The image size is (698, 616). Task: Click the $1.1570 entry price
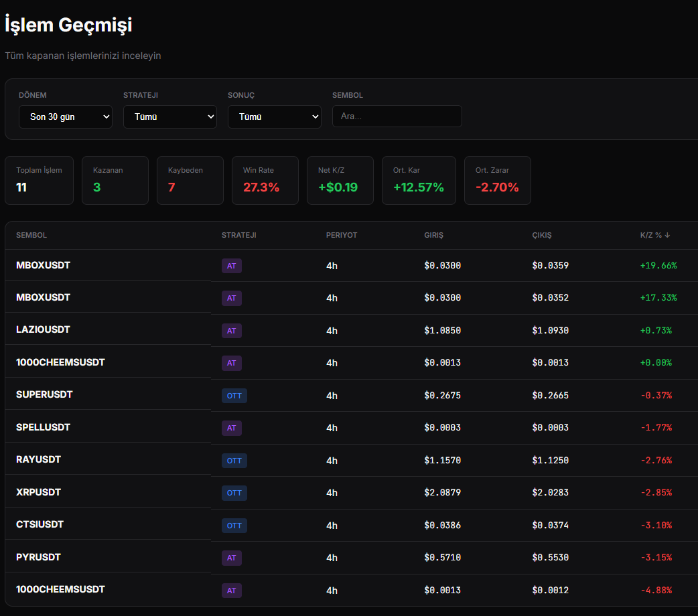pos(443,461)
